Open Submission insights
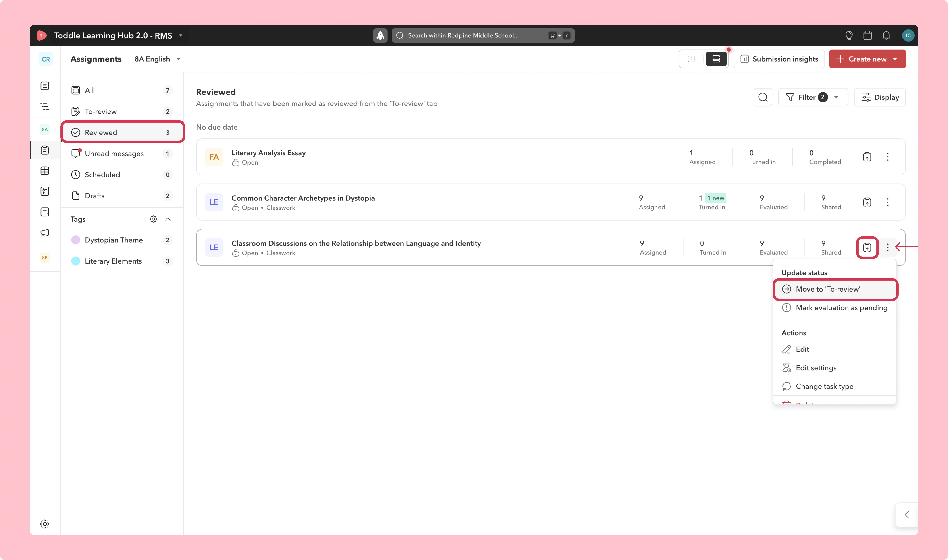948x560 pixels. coord(779,59)
